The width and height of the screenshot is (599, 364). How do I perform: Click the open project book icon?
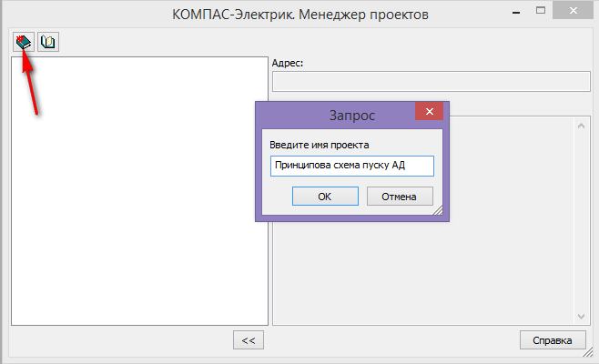(48, 42)
